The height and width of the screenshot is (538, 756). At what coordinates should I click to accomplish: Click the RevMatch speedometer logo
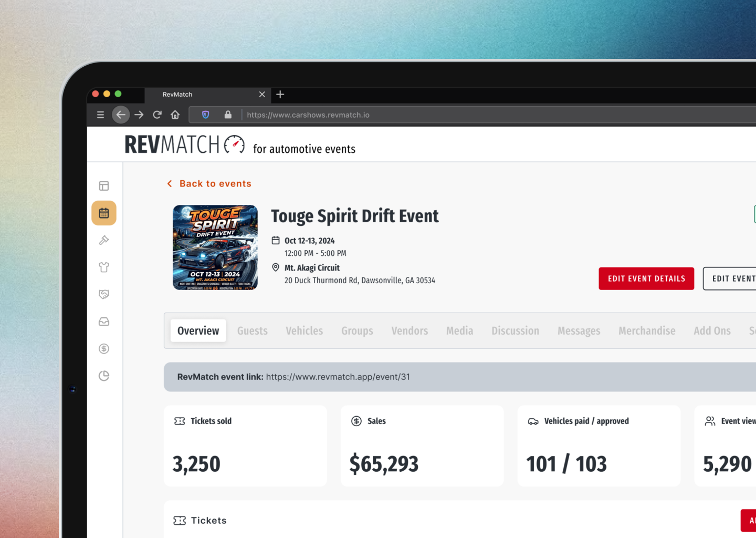pyautogui.click(x=234, y=144)
